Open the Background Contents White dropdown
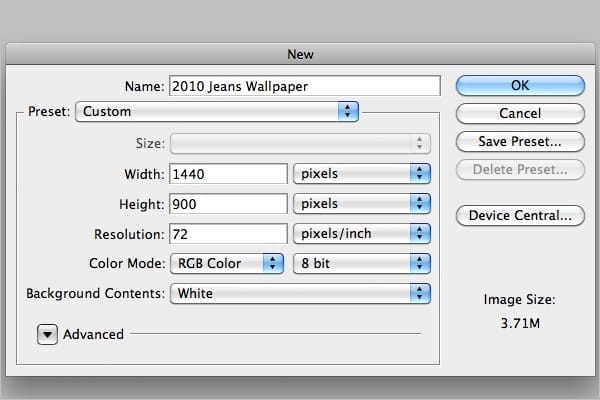 click(x=300, y=294)
